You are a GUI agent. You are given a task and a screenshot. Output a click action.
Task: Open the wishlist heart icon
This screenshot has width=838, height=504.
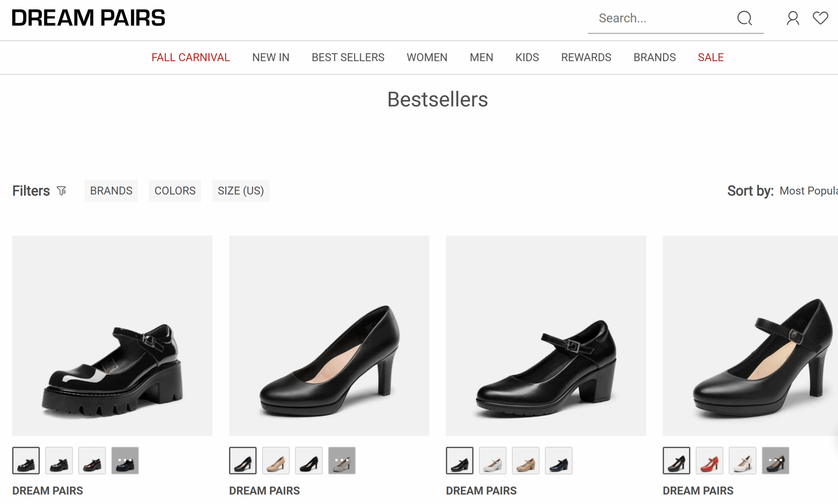coord(820,18)
